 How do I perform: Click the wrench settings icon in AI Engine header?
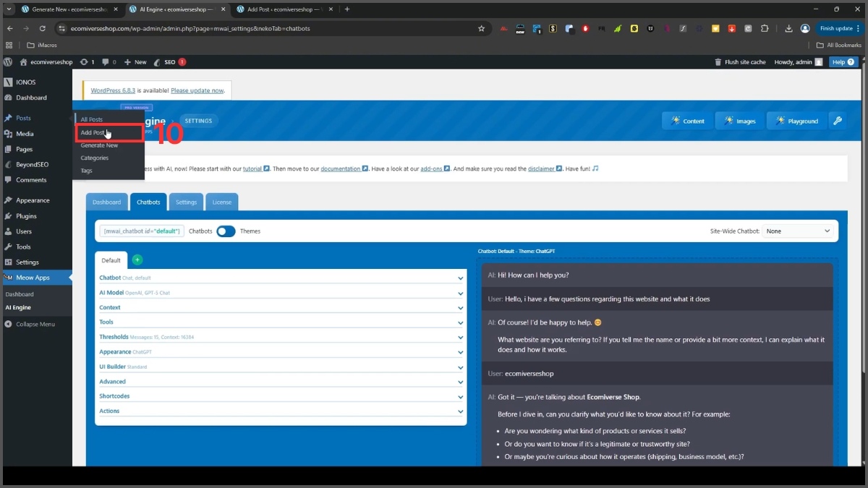pos(838,121)
